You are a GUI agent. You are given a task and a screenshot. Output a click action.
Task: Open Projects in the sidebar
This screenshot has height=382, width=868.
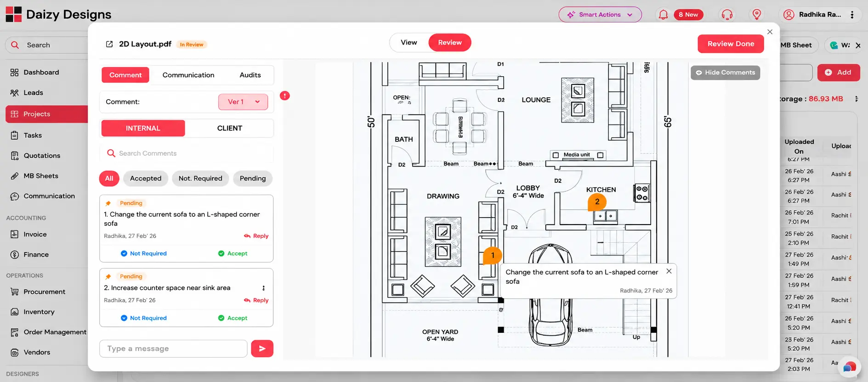click(x=46, y=114)
